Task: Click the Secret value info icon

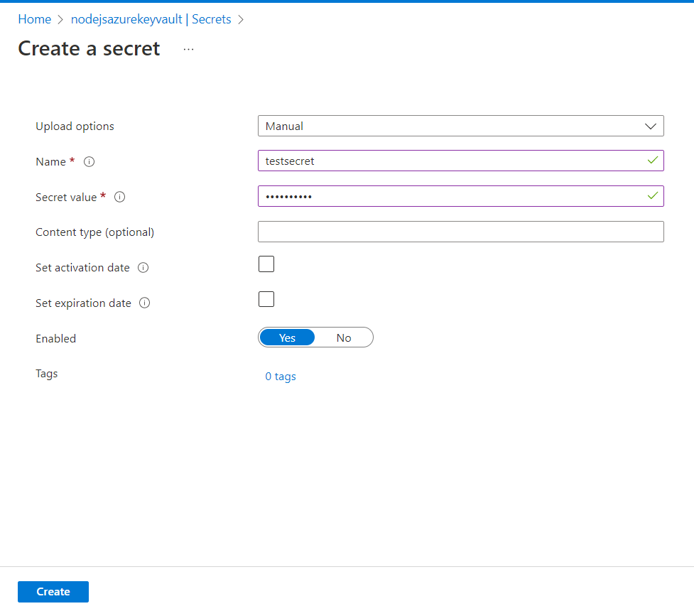Action: pyautogui.click(x=120, y=198)
